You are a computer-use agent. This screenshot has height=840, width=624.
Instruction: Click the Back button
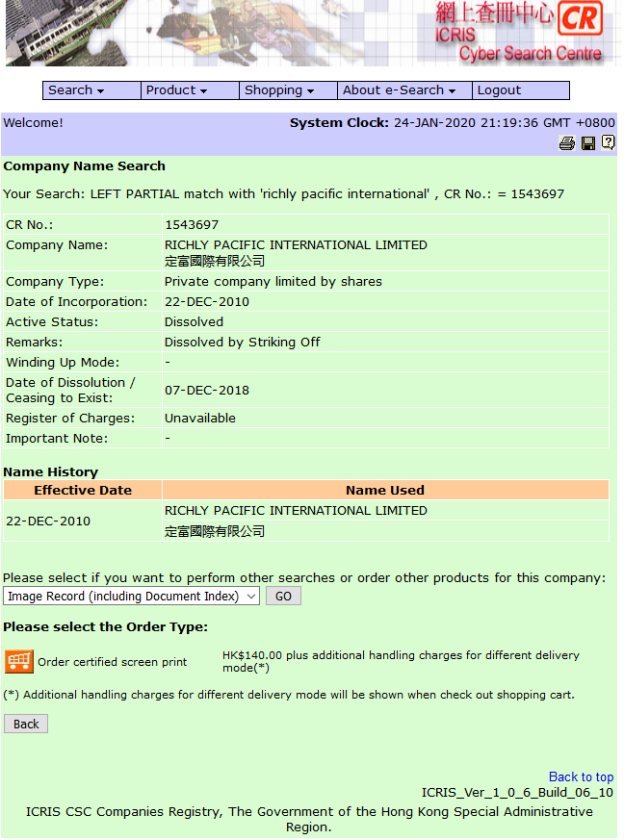[26, 724]
